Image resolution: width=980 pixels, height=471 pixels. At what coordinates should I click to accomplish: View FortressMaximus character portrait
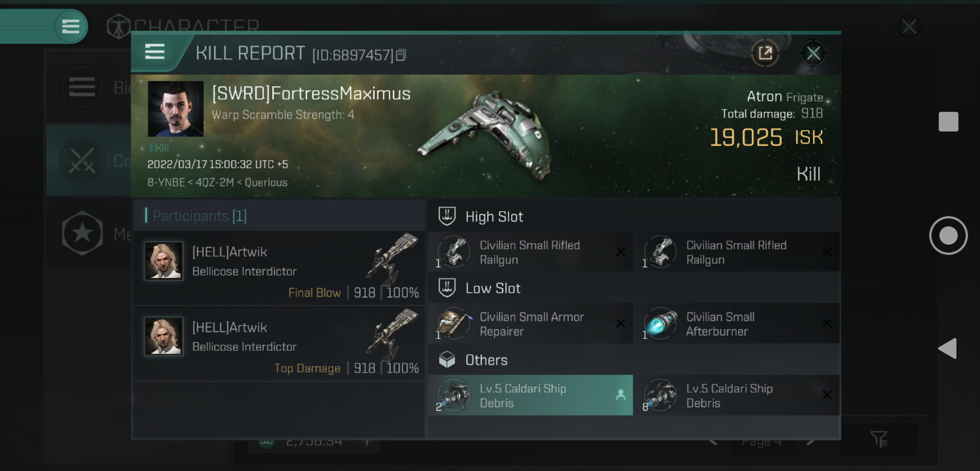(175, 109)
